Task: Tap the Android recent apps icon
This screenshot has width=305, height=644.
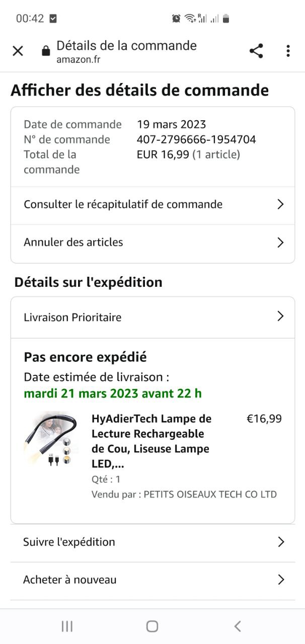Action: tap(67, 626)
